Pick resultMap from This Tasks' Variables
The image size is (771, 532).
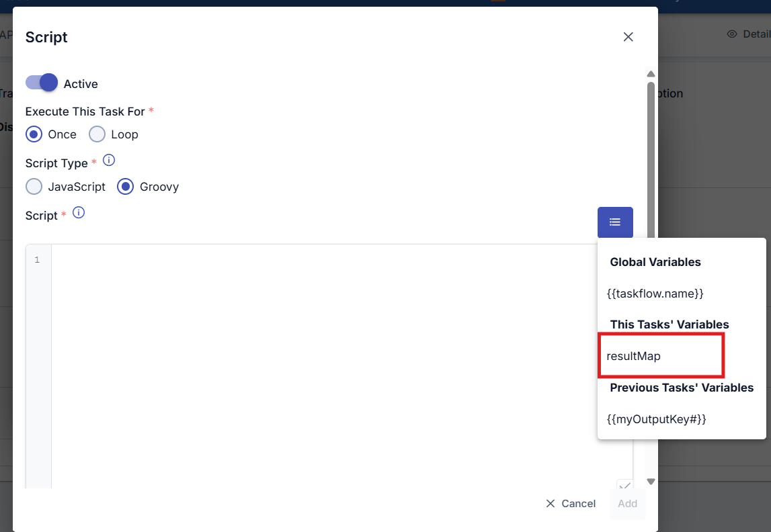634,356
